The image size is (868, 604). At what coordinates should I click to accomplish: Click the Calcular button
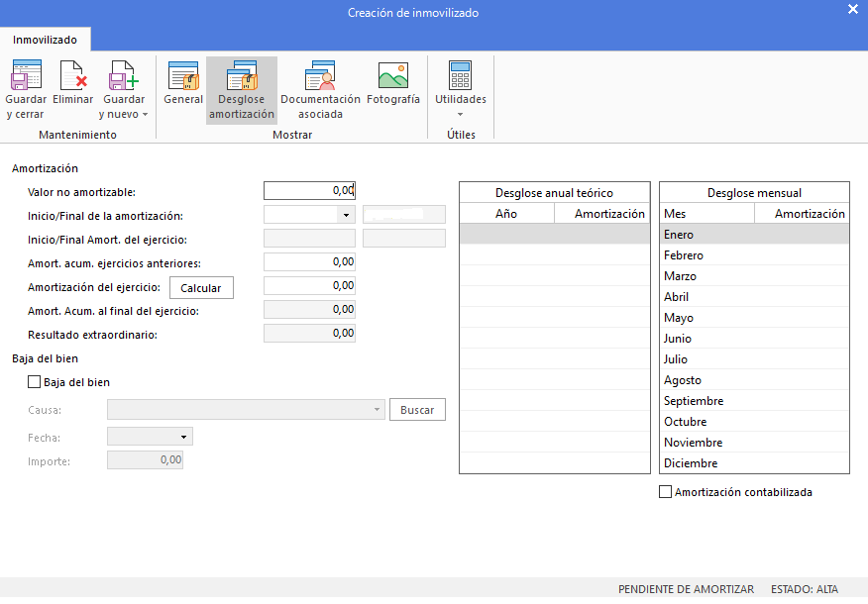201,287
